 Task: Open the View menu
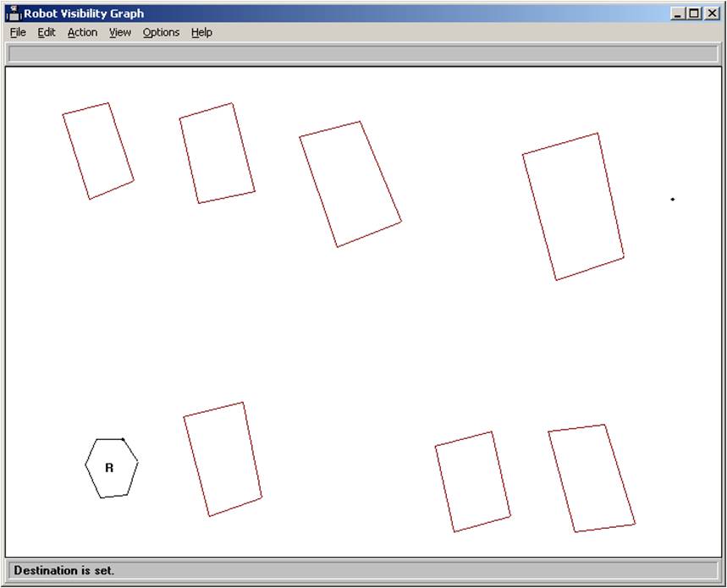pos(120,32)
